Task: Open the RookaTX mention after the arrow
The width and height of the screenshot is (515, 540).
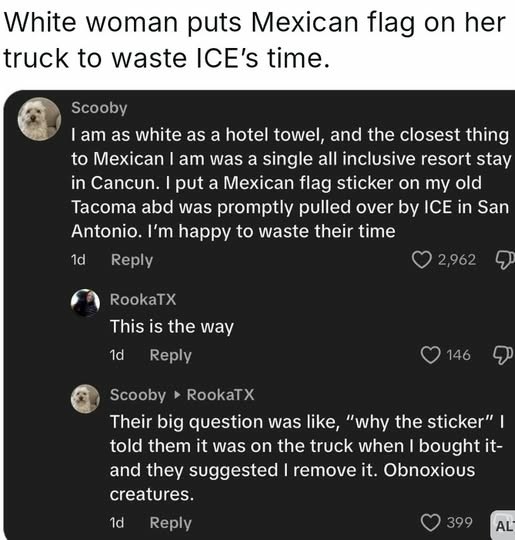Action: click(220, 395)
